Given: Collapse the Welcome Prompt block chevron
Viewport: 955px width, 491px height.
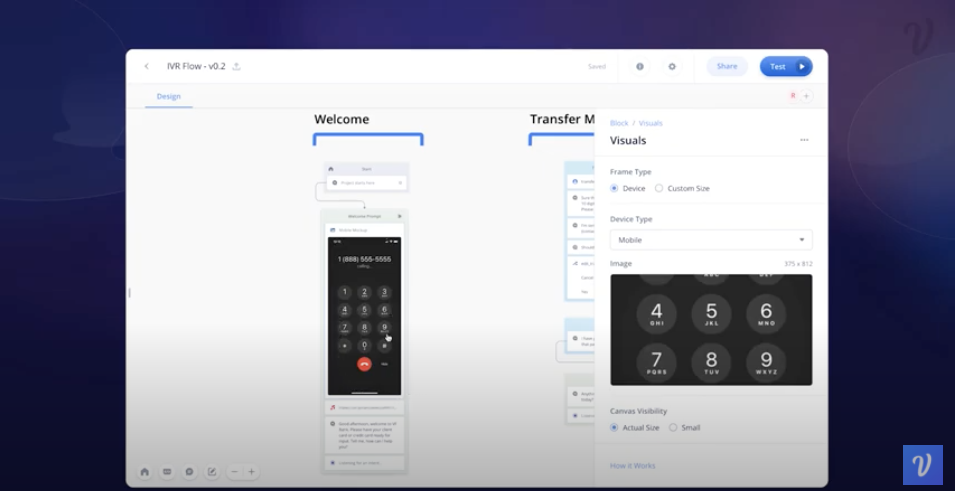Looking at the screenshot, I should [400, 216].
